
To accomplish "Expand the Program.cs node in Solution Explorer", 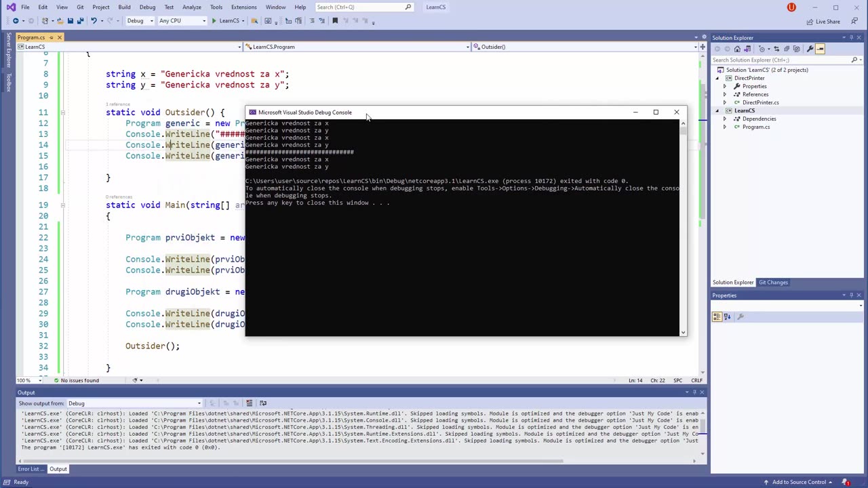I will click(724, 127).
